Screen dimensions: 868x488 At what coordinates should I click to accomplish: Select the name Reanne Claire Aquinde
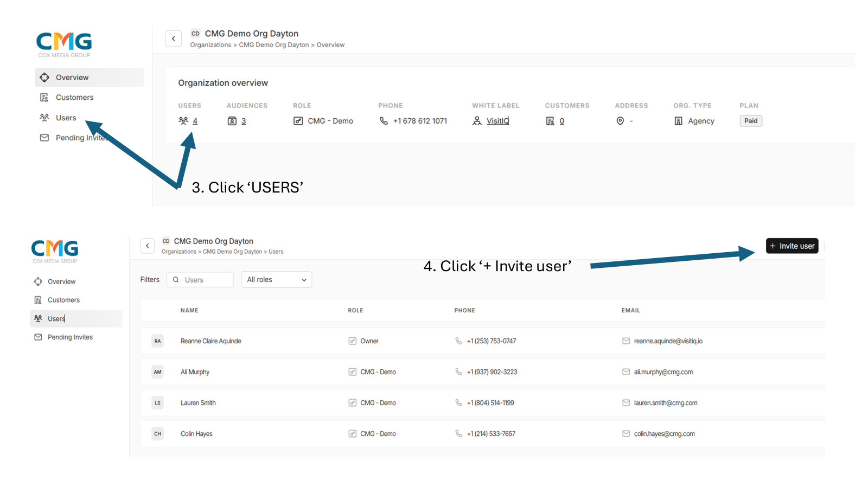[211, 341]
